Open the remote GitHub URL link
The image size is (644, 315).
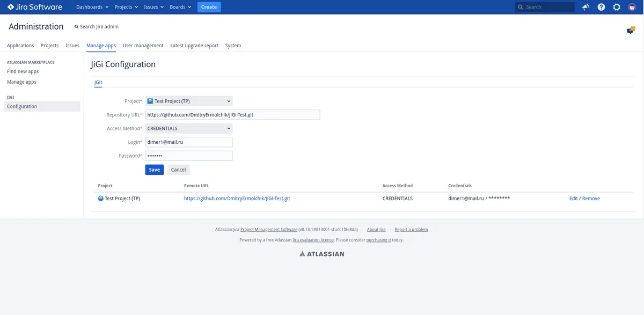point(237,199)
